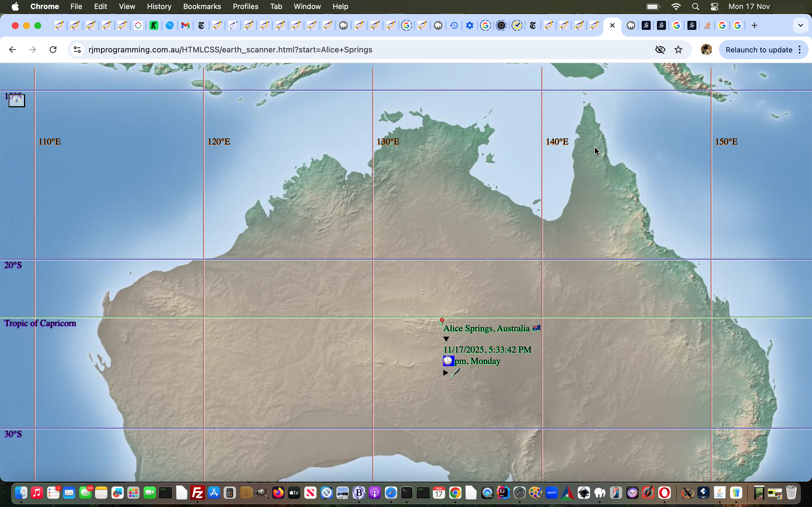Click the Australian flag emoji beside the label
Viewport: 812px width, 507px height.
tap(536, 328)
